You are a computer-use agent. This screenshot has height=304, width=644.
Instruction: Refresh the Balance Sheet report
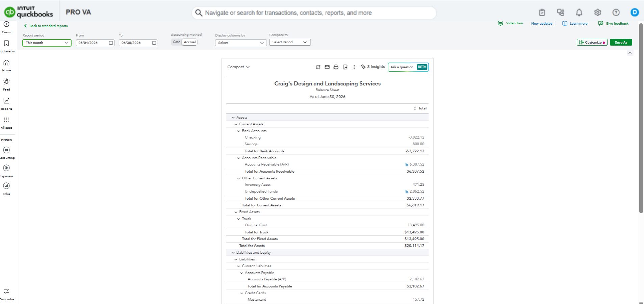318,67
